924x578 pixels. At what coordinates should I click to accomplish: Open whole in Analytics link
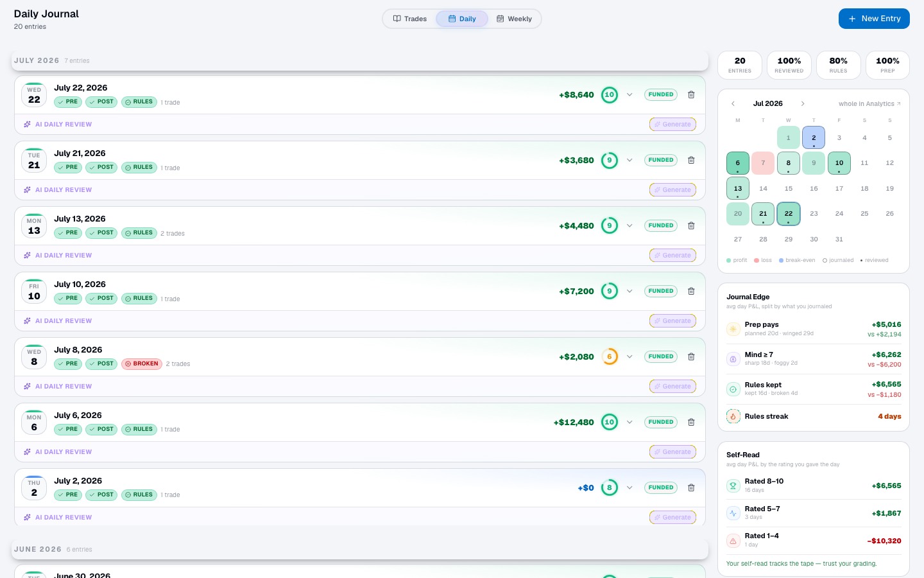(x=869, y=104)
